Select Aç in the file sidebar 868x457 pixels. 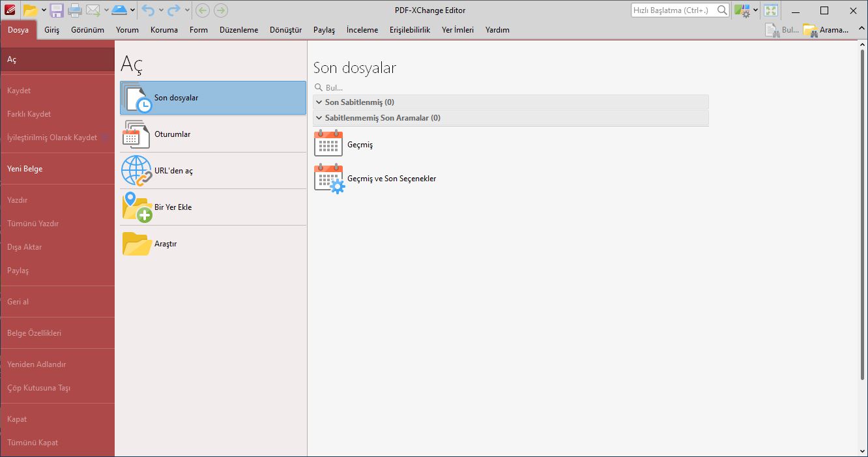click(57, 59)
